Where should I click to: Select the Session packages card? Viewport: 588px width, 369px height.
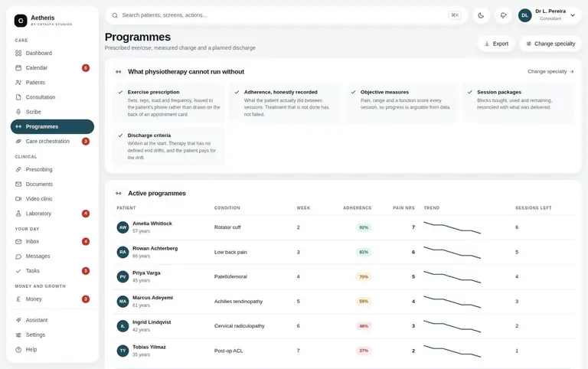(x=518, y=103)
